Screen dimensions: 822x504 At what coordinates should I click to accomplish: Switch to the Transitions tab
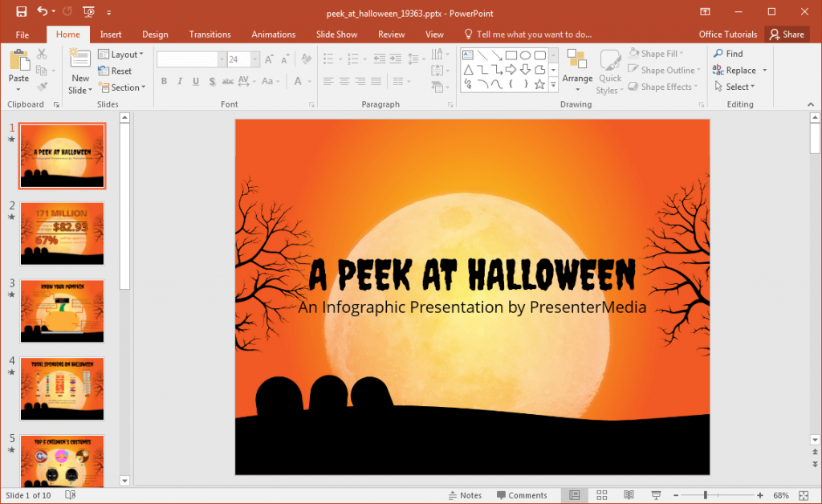[x=210, y=35]
